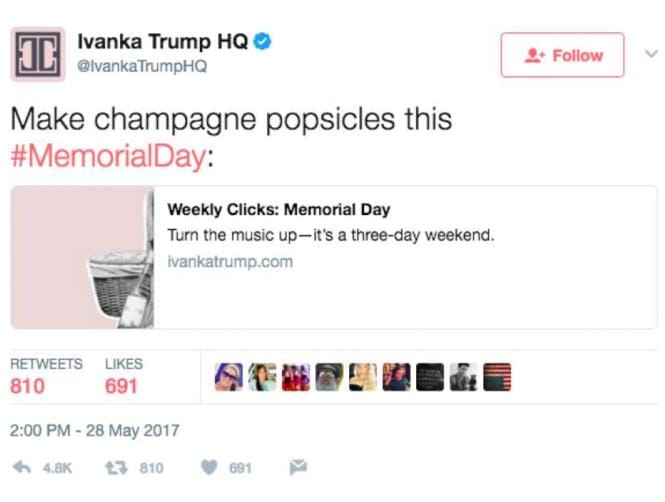
Task: View the 691 likes list
Action: (123, 376)
